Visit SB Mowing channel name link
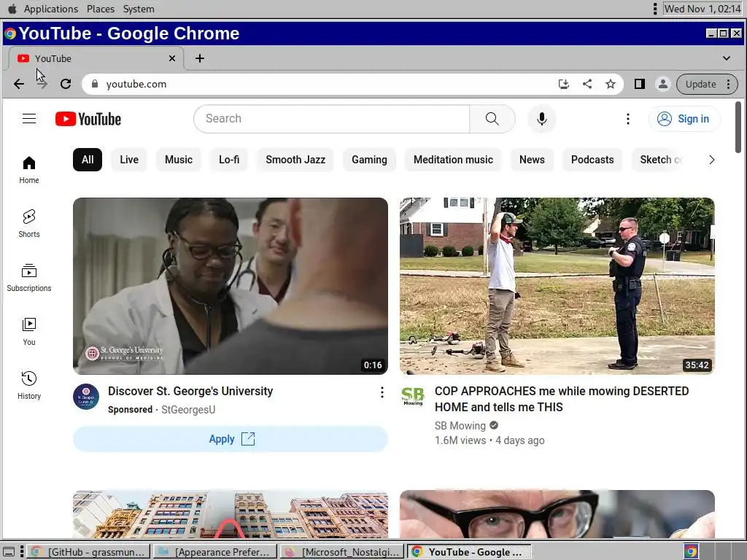The image size is (747, 560). (460, 426)
